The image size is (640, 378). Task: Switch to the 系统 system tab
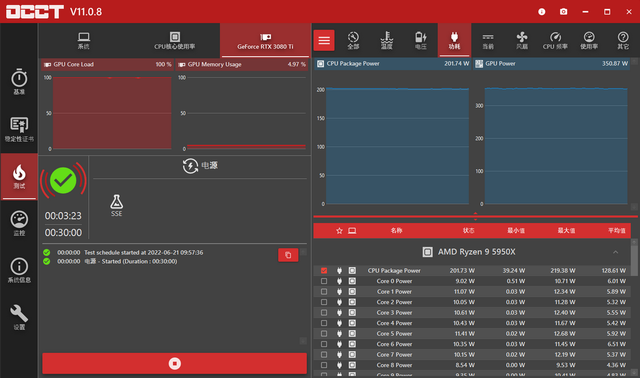pos(84,40)
